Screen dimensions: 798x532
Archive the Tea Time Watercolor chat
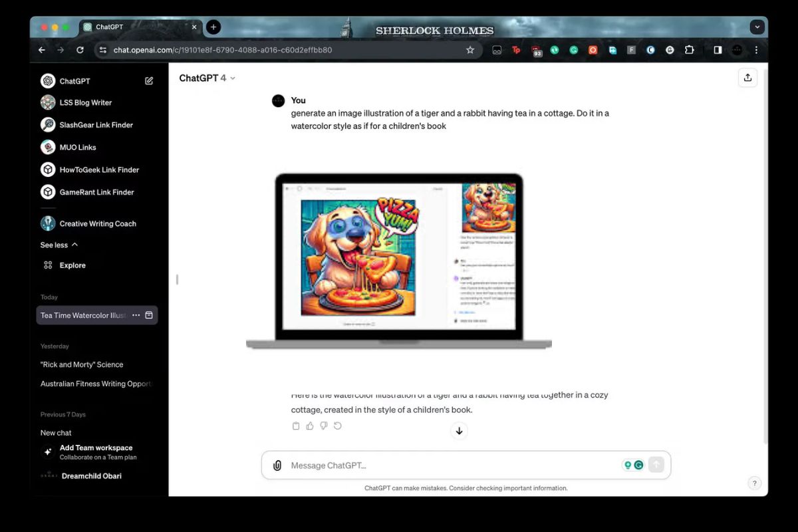(149, 315)
